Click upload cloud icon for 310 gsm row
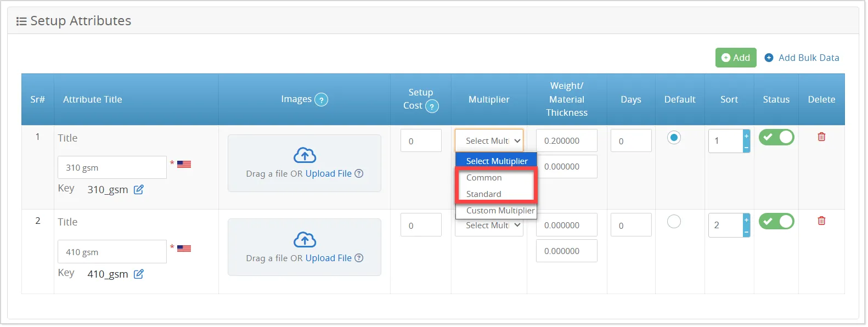 pos(305,155)
